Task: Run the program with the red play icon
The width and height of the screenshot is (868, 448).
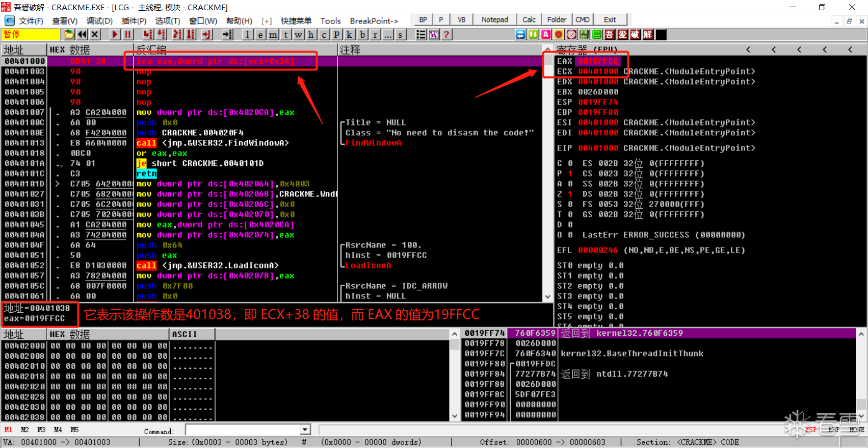Action: (115, 34)
